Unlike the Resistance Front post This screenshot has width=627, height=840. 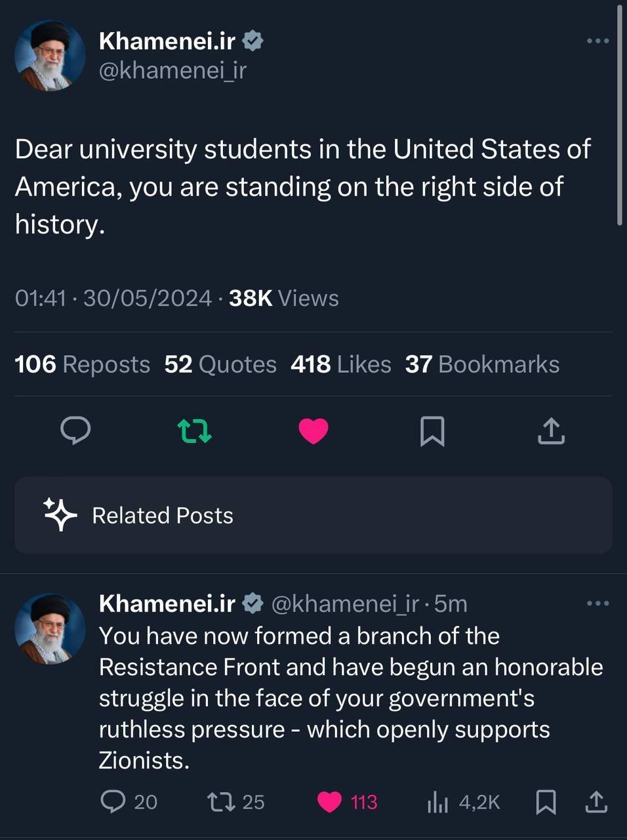[329, 801]
